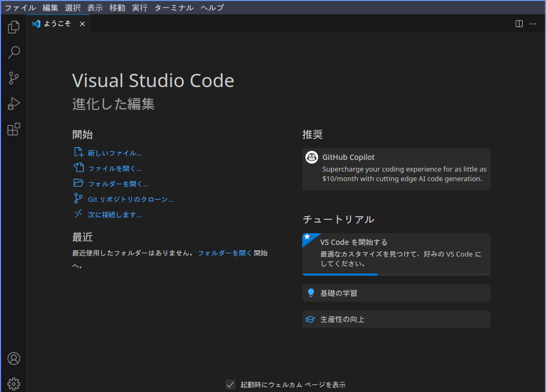
Task: Open the Source Control view
Action: 14,78
